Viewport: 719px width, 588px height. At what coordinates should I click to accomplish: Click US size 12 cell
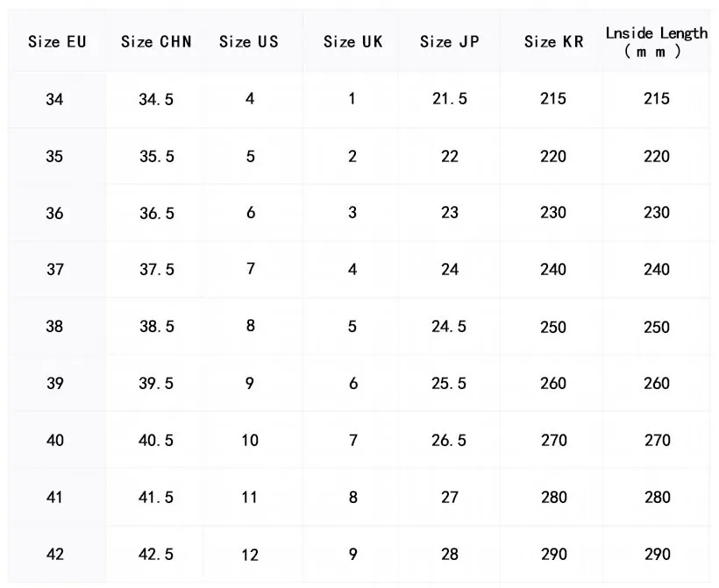point(250,554)
